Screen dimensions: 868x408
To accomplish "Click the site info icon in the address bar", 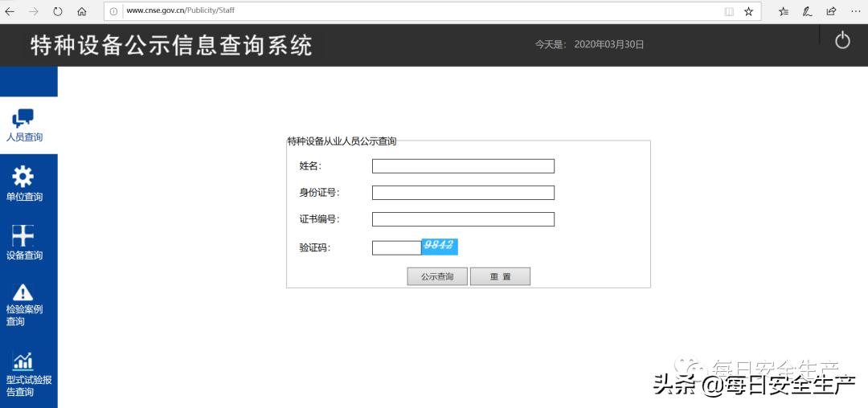I will tap(114, 11).
